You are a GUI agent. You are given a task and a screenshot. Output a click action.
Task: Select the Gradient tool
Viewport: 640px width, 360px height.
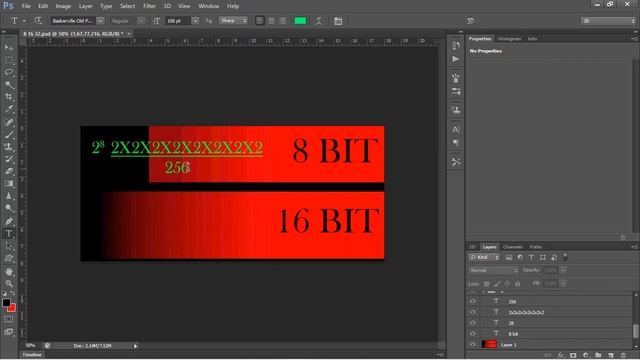[9, 184]
